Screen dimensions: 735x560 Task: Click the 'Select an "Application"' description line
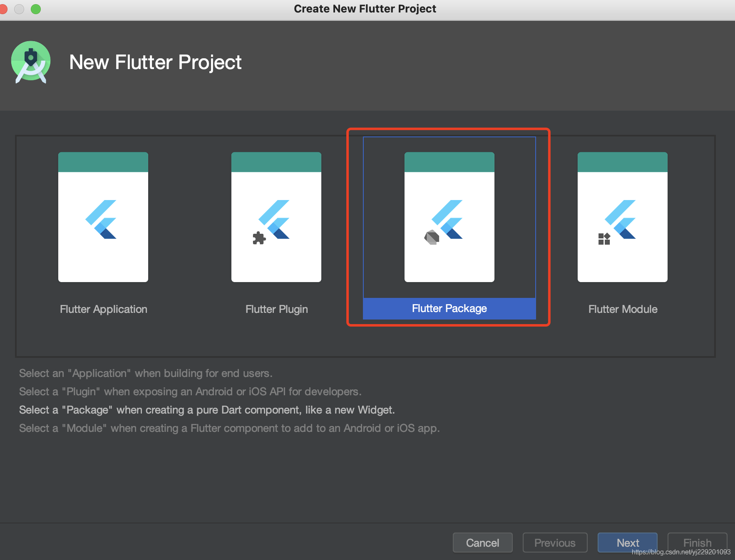[146, 373]
